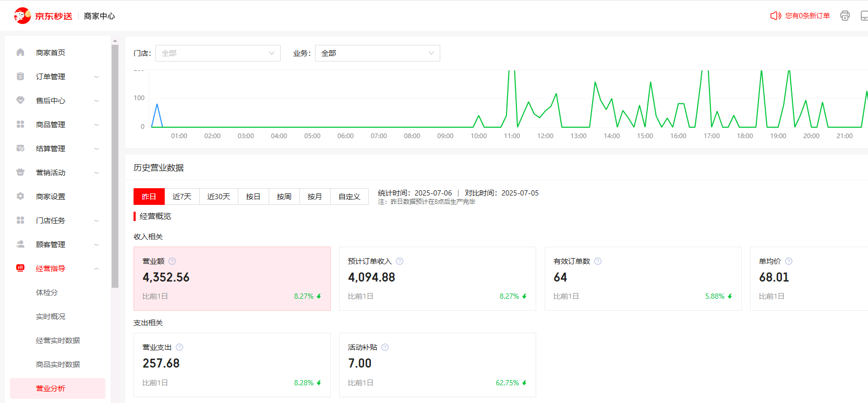Select the 营业额 metric card

232,278
